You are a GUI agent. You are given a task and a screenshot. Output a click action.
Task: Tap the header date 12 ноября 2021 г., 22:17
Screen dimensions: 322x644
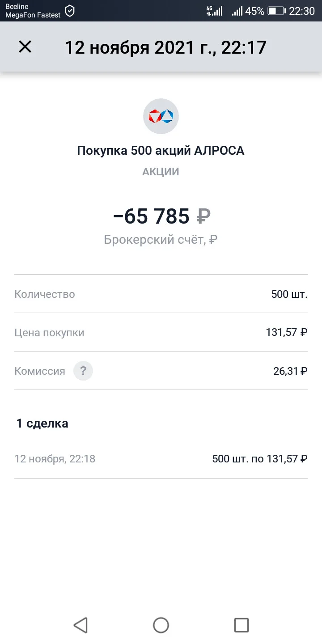click(x=165, y=47)
